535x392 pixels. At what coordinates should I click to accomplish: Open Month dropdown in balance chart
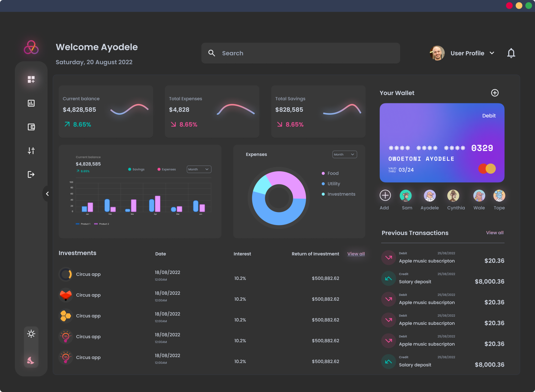(199, 169)
